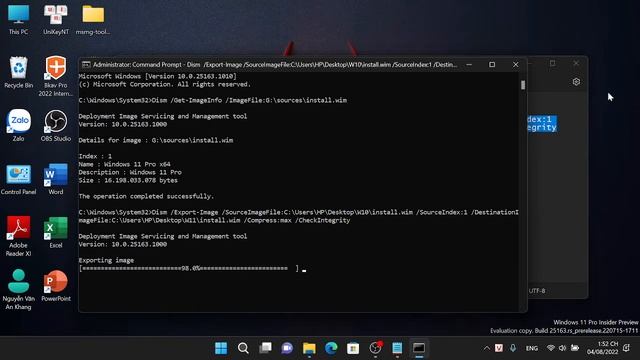
Task: Close the Command Prompt window
Action: [516, 64]
